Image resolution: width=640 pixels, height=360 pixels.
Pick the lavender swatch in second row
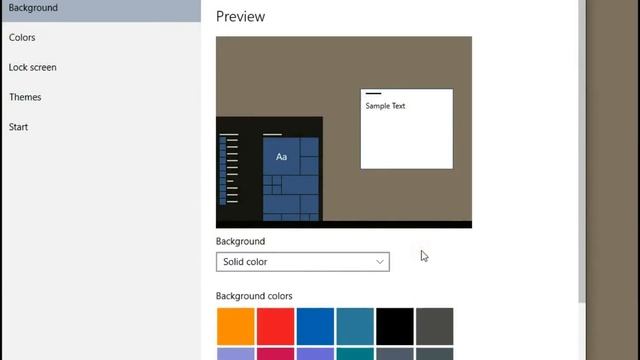[x=236, y=354]
